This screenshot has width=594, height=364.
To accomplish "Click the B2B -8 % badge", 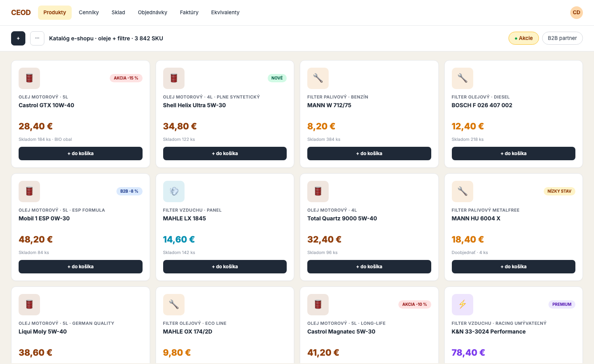I will tap(129, 191).
